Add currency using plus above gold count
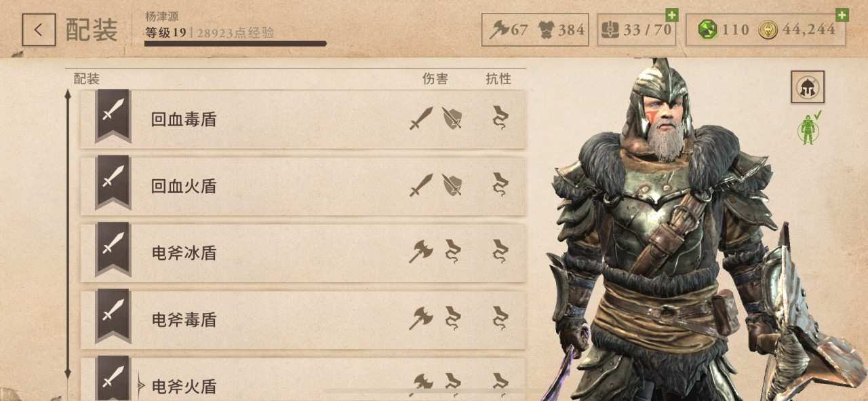868x401 pixels. point(842,15)
